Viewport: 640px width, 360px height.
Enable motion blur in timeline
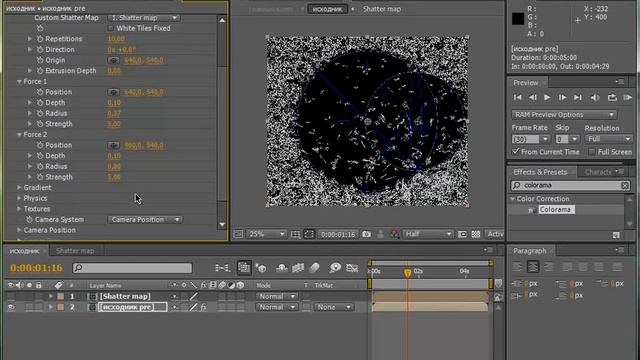click(314, 268)
